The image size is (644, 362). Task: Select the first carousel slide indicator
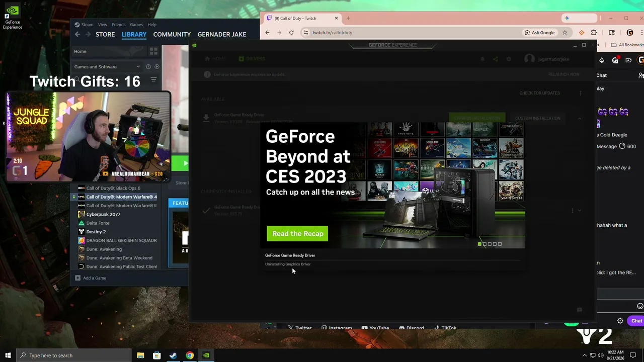479,244
